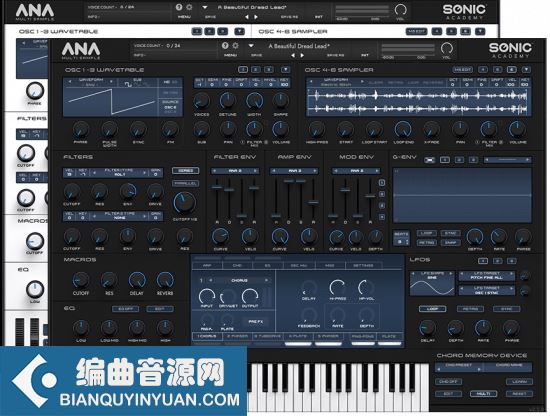Open the CMD tab in center panel
This screenshot has width=550, height=416.
[237, 266]
